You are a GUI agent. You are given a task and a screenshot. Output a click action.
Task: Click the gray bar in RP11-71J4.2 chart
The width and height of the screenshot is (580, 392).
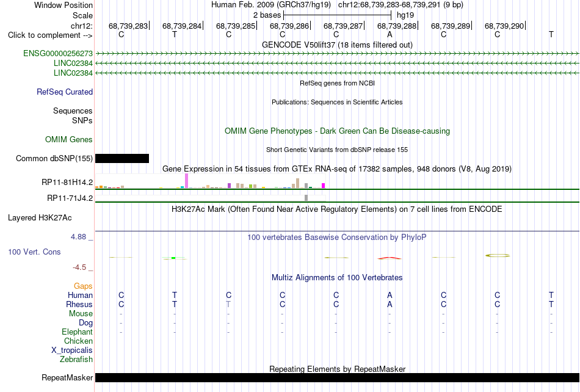tap(306, 198)
